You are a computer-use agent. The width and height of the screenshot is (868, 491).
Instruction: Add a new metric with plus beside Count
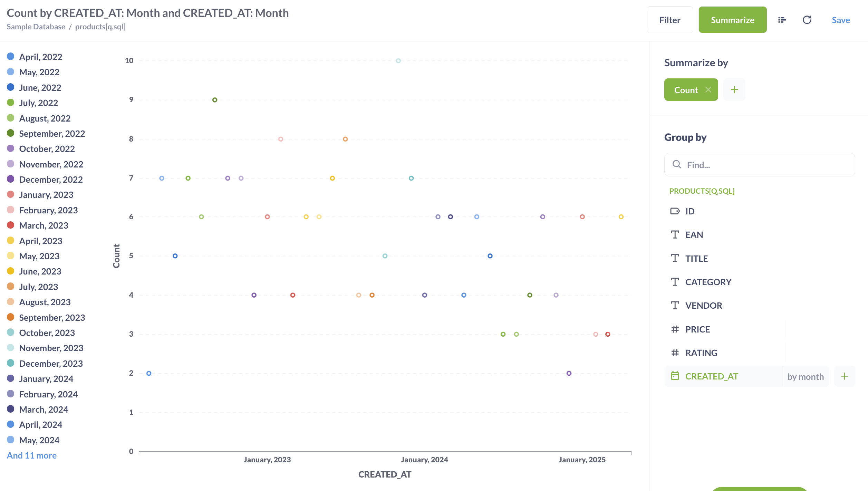pyautogui.click(x=734, y=89)
